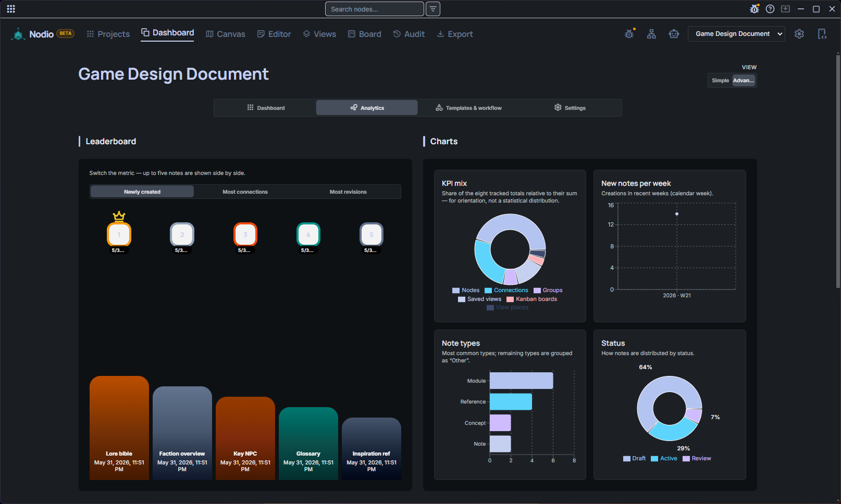Viewport: 841px width, 504px height.
Task: Select the rank 3 badge
Action: [x=245, y=234]
